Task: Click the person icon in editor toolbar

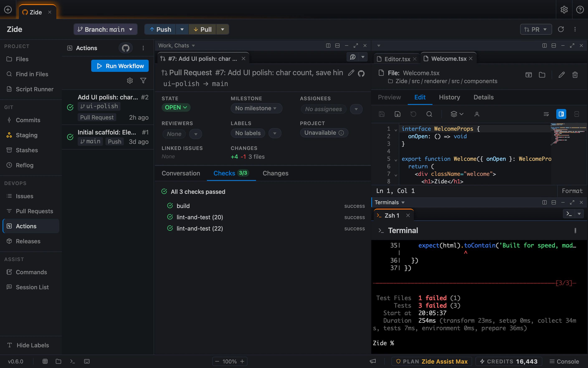Action: point(477,114)
